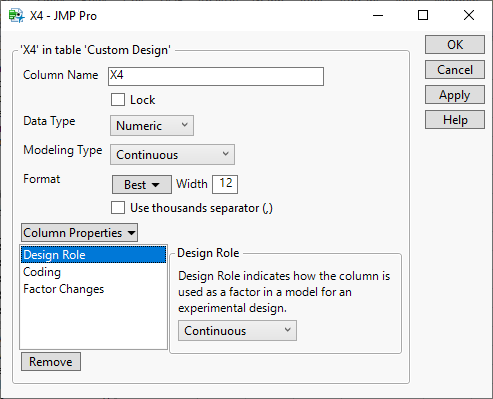Screen dimensions: 493x399
Task: Open the Best format menu button
Action: 142,184
